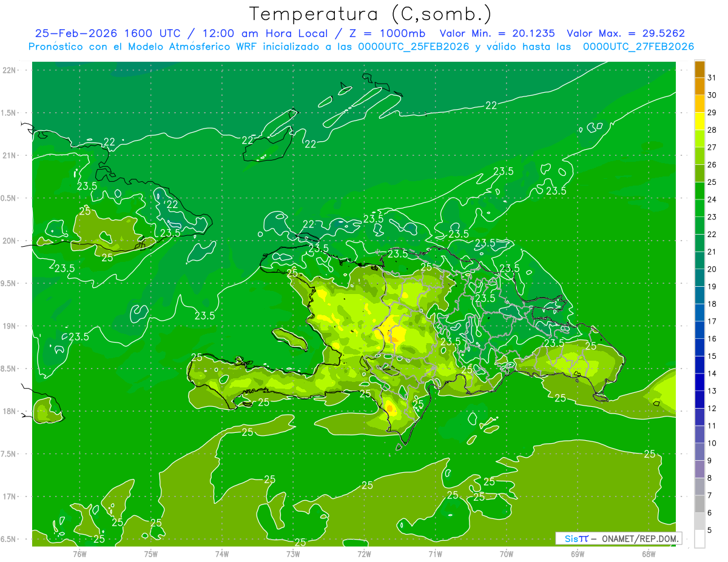728x562 pixels.
Task: Click the colorbar label 18
Action: (712, 304)
